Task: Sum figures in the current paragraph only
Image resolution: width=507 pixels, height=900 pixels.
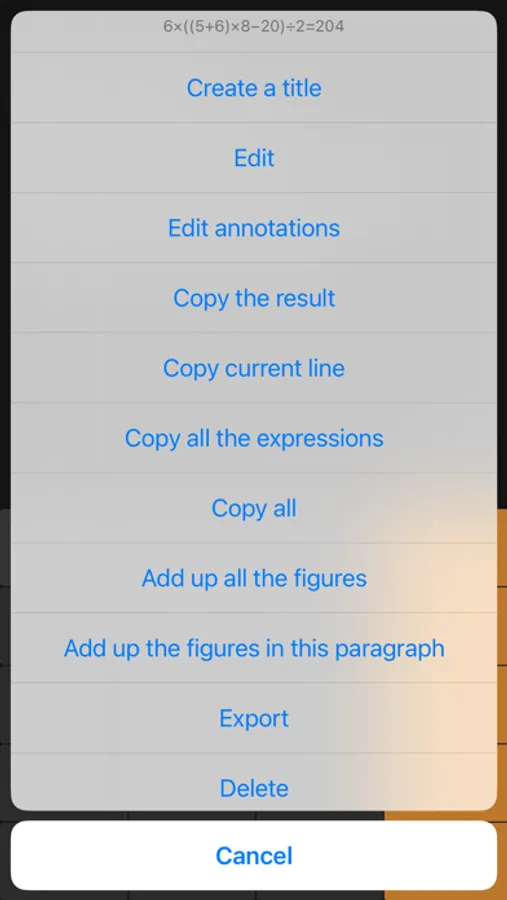Action: (254, 648)
